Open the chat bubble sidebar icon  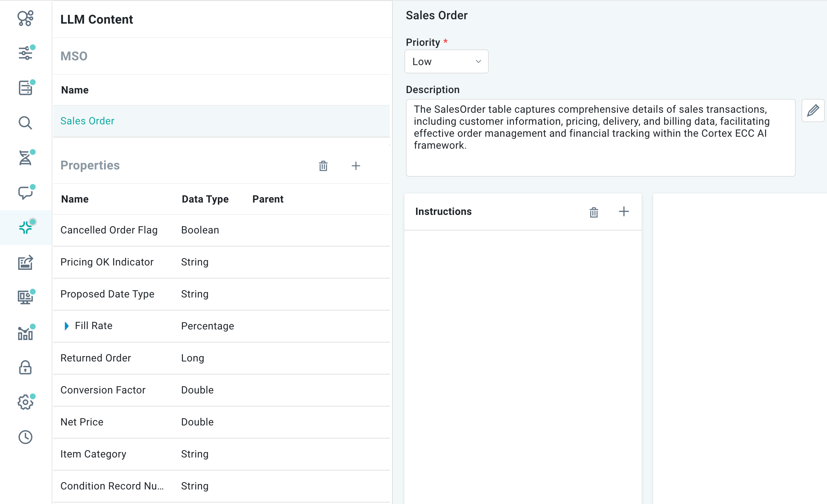coord(25,193)
